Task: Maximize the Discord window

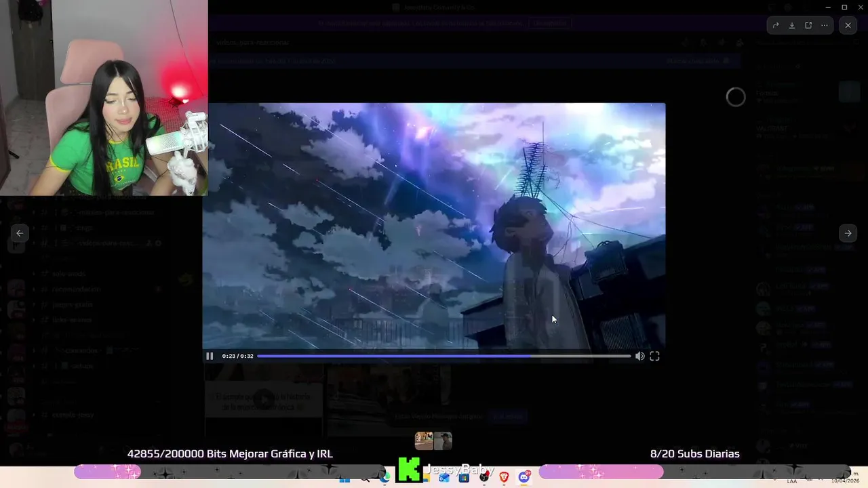Action: pos(844,7)
